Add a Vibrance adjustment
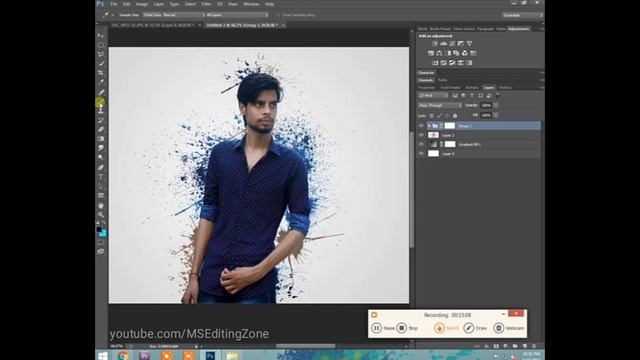 (469, 43)
